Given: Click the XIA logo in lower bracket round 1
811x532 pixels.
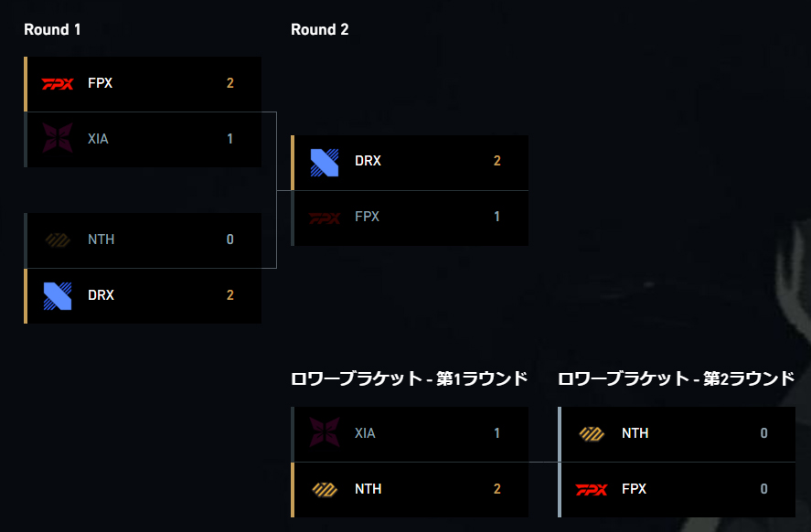Looking at the screenshot, I should (325, 432).
